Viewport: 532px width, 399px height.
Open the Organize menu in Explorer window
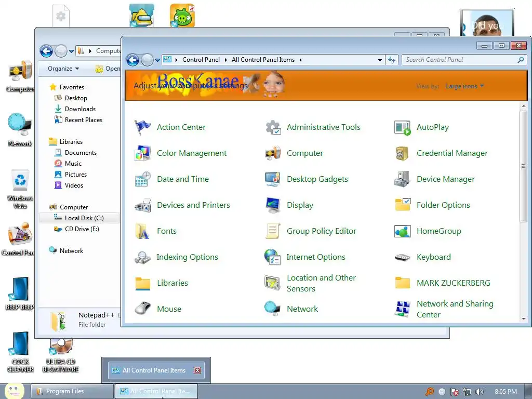point(63,69)
